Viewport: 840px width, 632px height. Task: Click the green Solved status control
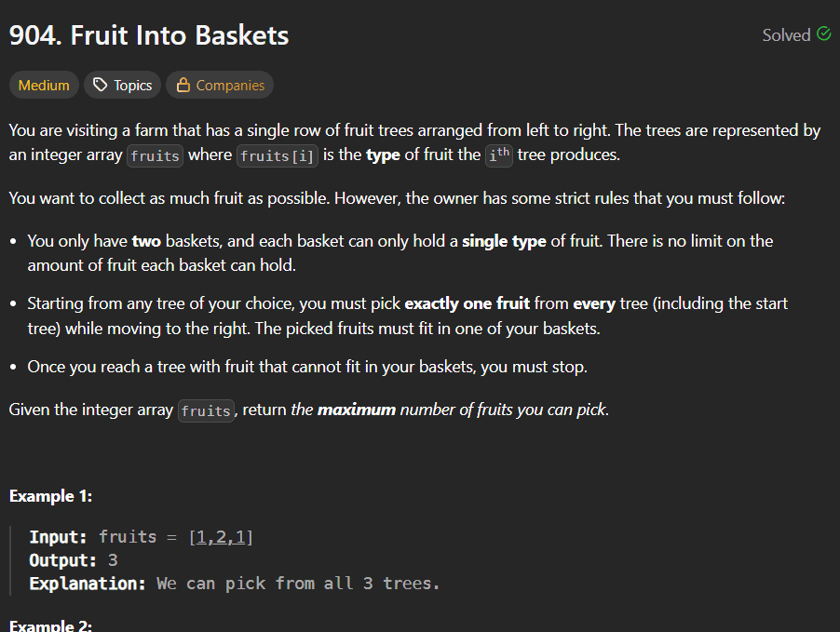796,34
